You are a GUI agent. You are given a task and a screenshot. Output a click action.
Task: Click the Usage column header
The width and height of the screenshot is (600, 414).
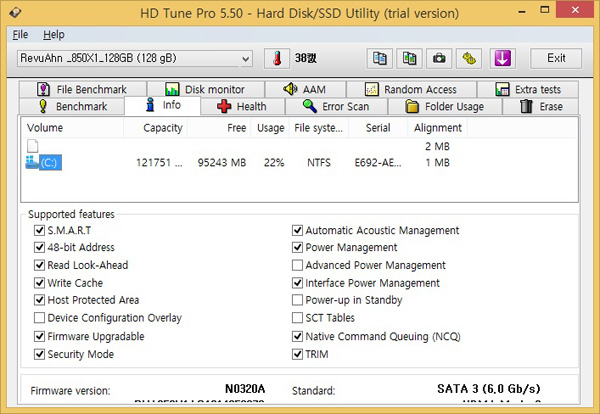(271, 128)
